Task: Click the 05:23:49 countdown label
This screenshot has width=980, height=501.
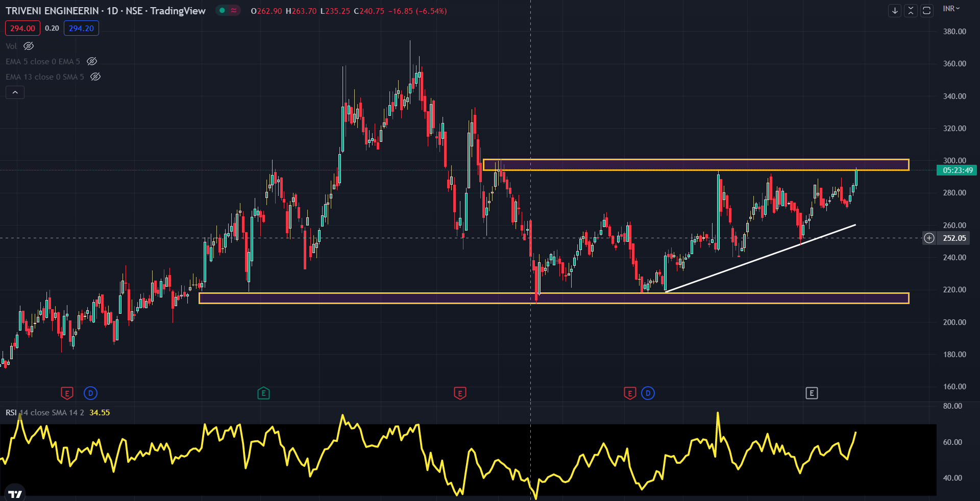Action: click(x=957, y=170)
